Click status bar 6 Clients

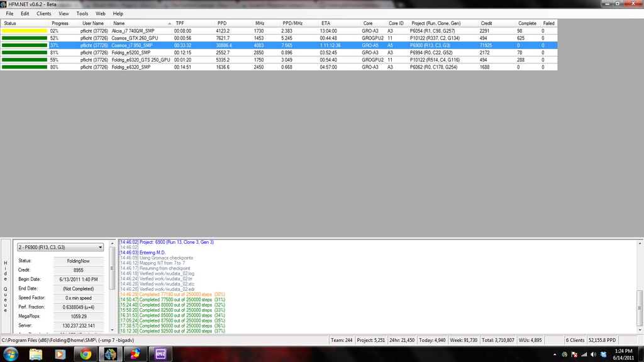click(x=575, y=340)
